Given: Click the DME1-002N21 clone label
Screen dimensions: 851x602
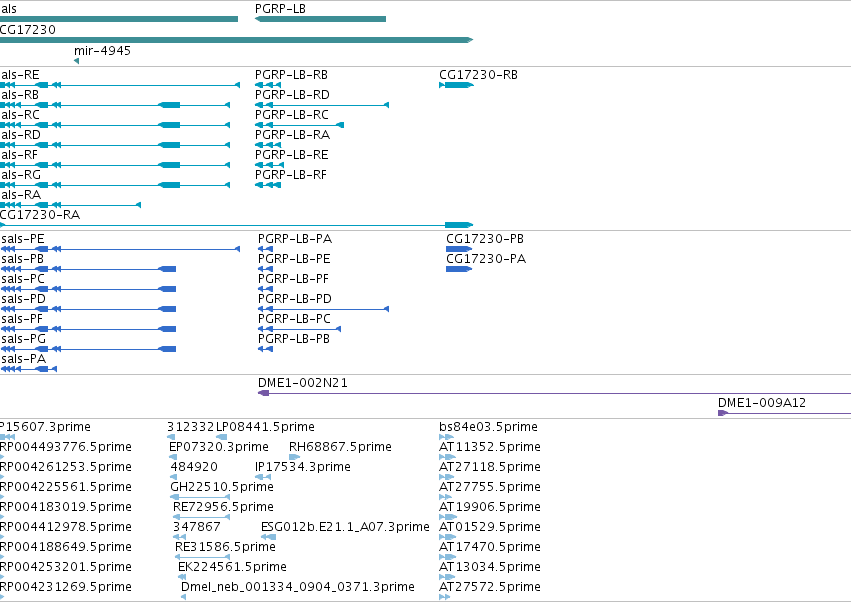Looking at the screenshot, I should [x=303, y=383].
